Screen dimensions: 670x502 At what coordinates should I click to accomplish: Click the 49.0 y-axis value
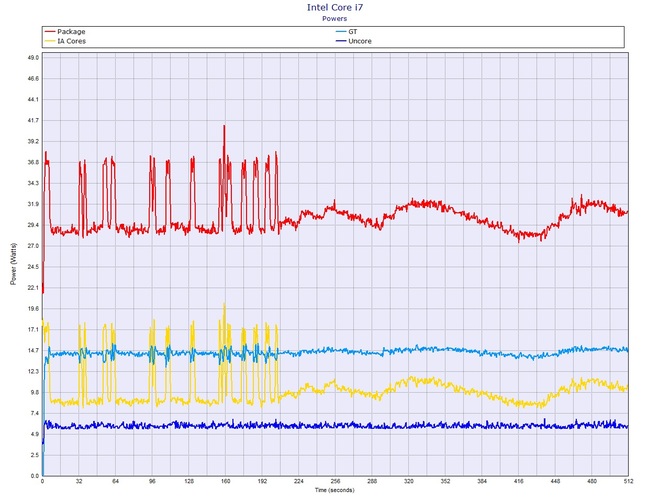pos(34,58)
